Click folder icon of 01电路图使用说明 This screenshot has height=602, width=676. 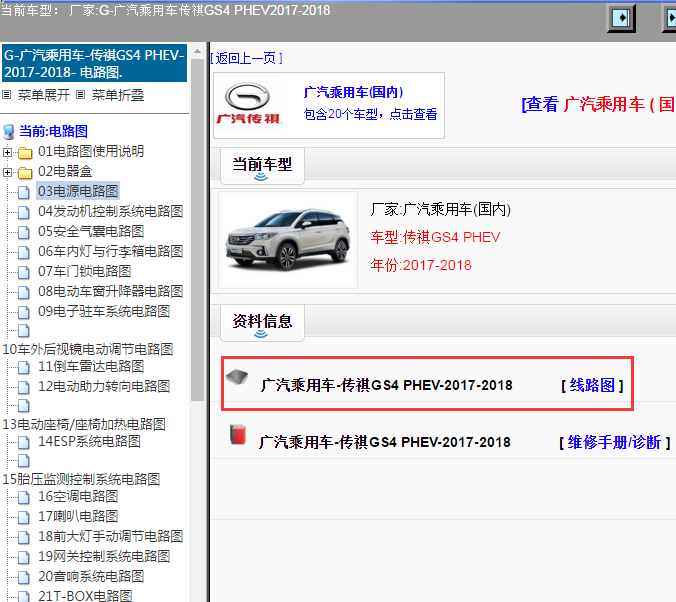[25, 152]
